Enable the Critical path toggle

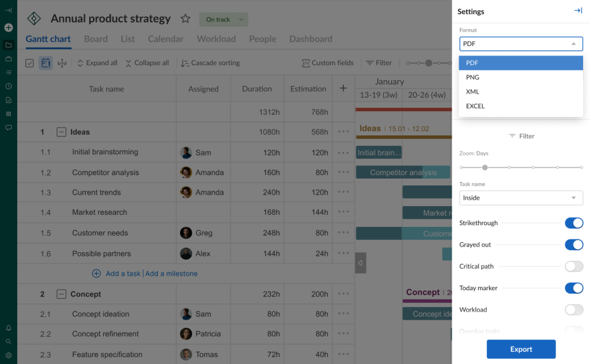[574, 266]
